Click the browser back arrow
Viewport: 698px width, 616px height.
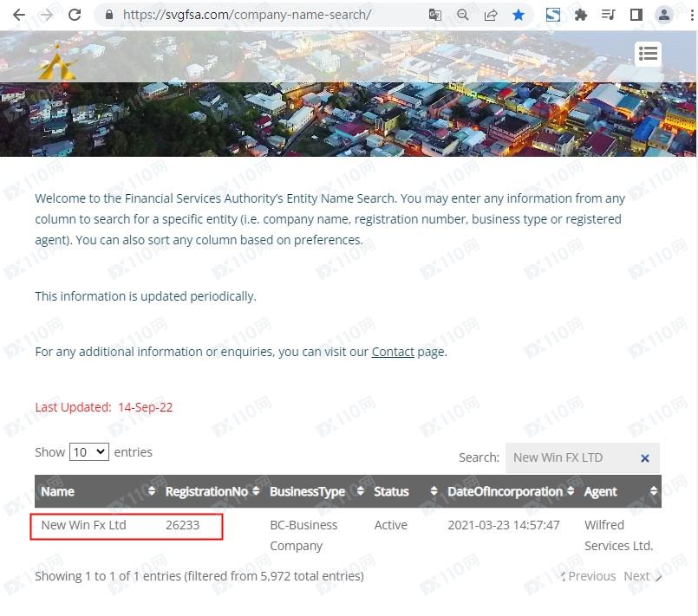click(18, 15)
